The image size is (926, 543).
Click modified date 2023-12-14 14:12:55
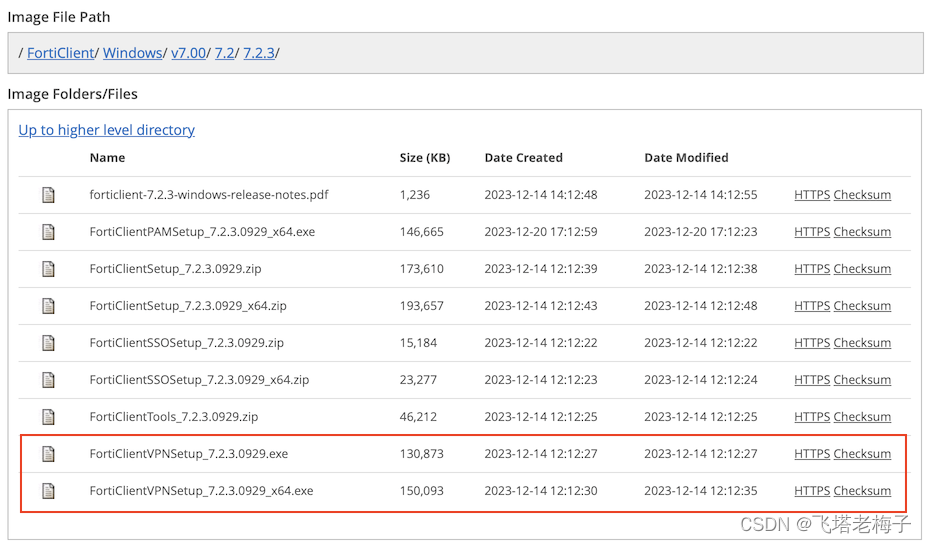click(700, 195)
